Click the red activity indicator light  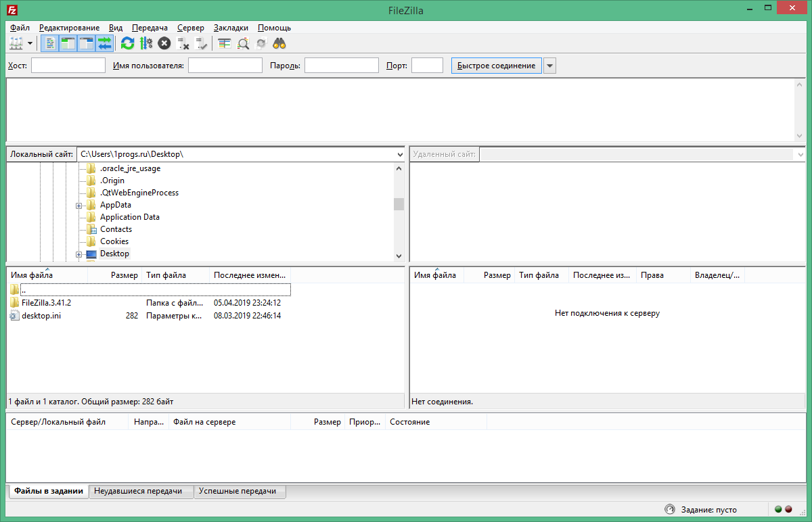788,509
